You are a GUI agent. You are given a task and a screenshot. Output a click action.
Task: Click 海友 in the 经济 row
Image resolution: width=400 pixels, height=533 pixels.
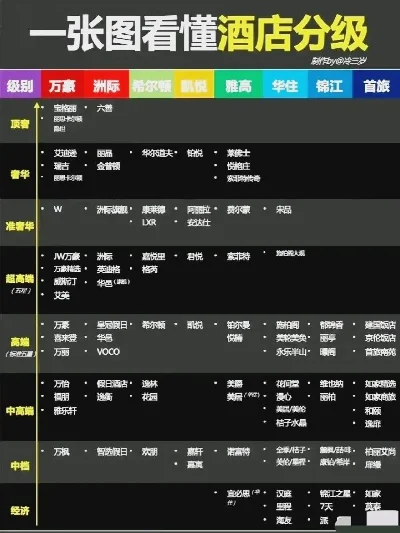coord(284,520)
